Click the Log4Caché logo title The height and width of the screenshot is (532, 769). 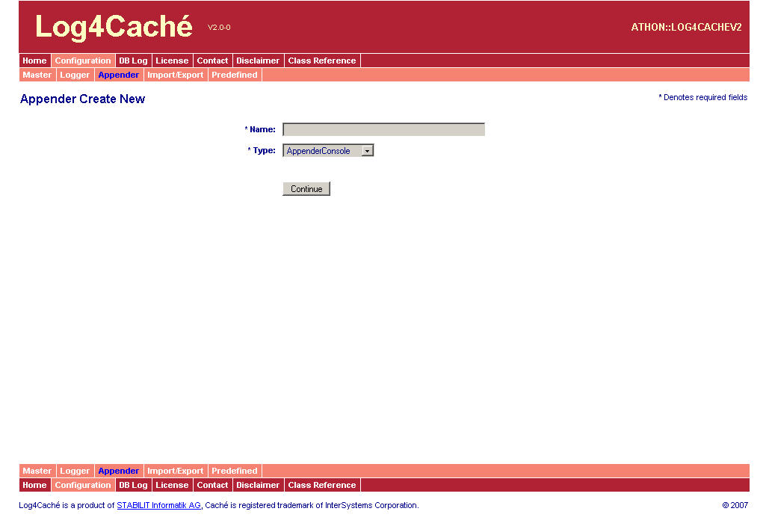coord(114,26)
